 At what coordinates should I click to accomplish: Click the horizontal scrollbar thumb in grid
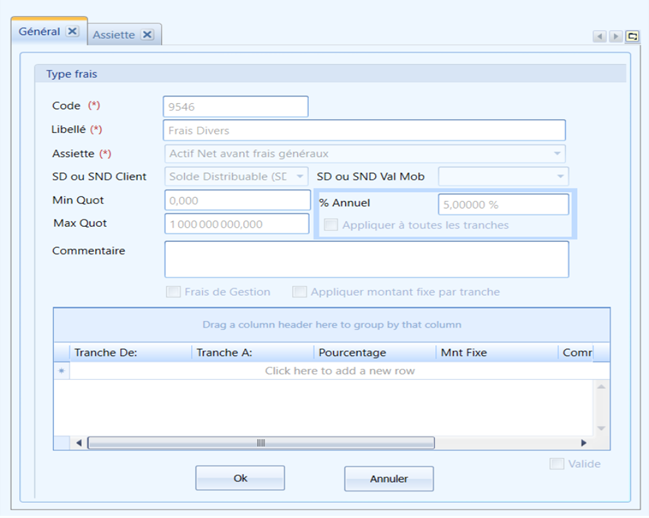(x=261, y=443)
